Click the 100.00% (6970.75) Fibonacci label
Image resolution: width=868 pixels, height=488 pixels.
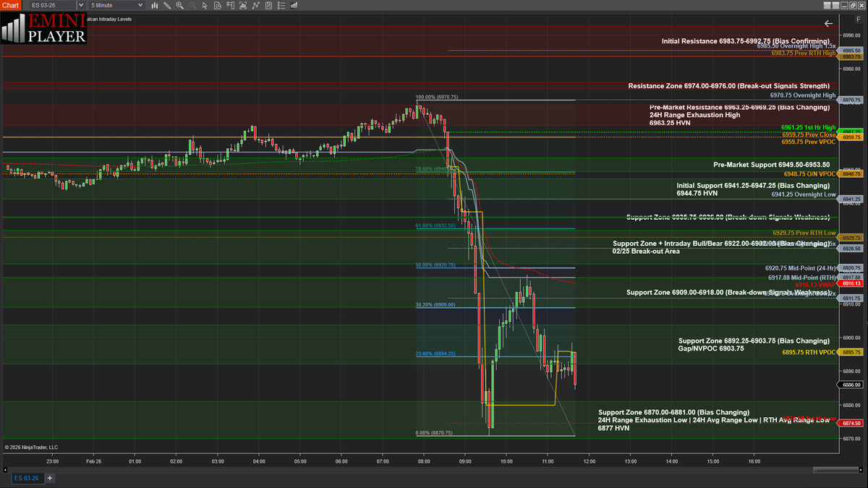(437, 97)
